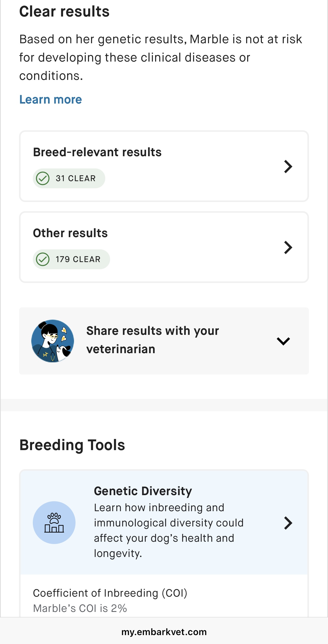Select the 179 CLEAR badge
328x644 pixels.
pos(71,259)
